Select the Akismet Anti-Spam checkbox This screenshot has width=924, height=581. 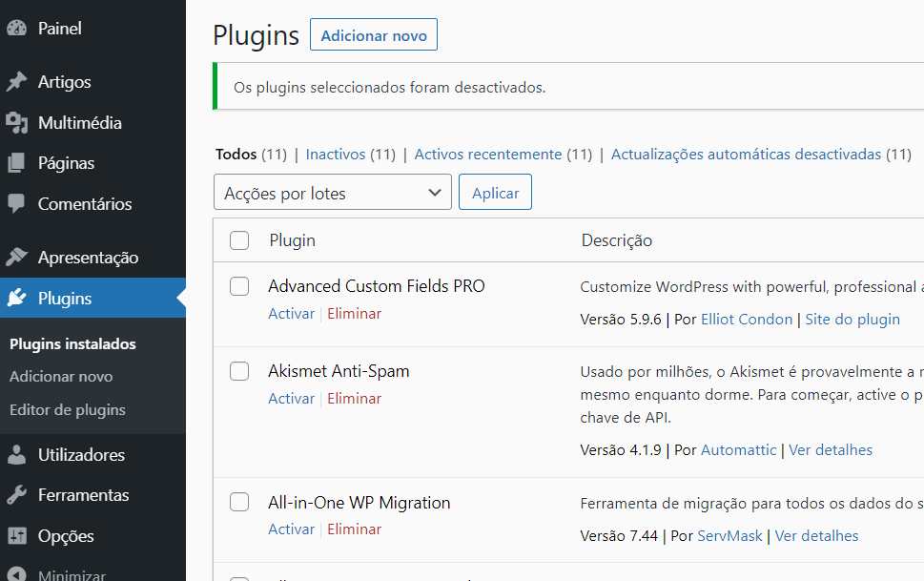pyautogui.click(x=239, y=371)
